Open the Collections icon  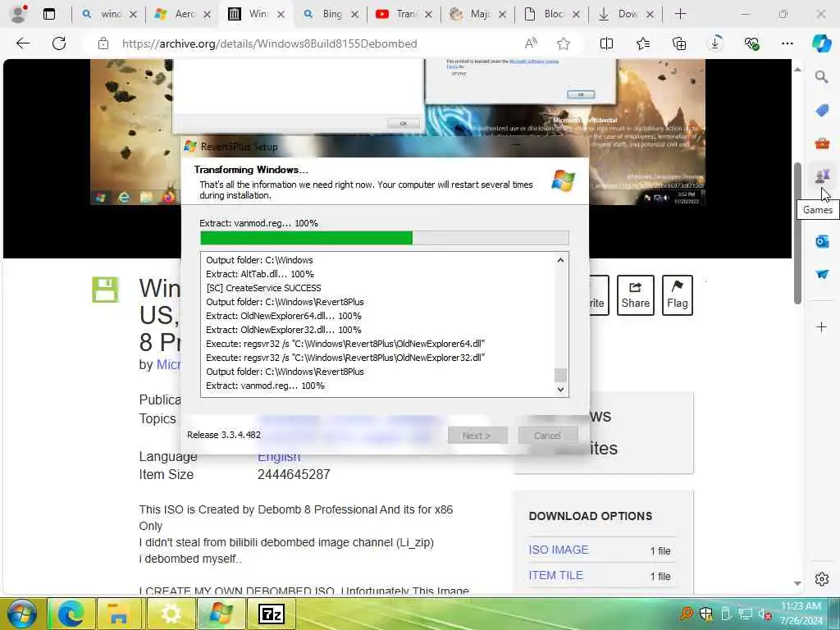point(678,43)
